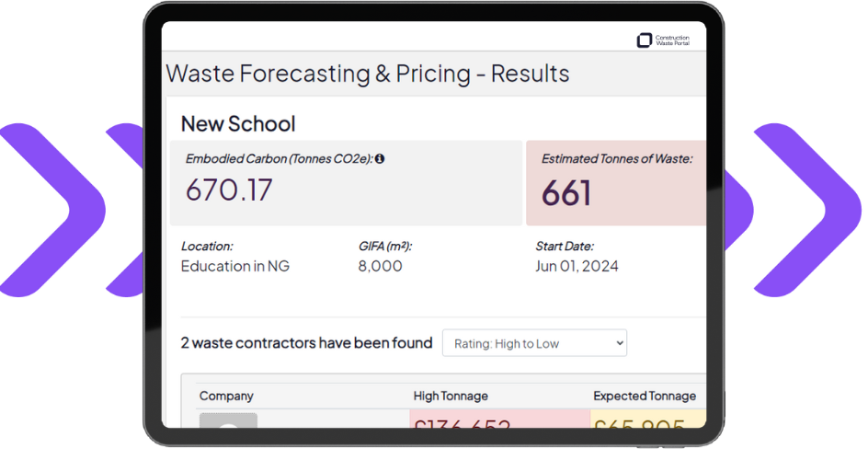Click the Embodied Carbon value 670.17
Viewport: 868px width, 449px height.
(x=229, y=190)
